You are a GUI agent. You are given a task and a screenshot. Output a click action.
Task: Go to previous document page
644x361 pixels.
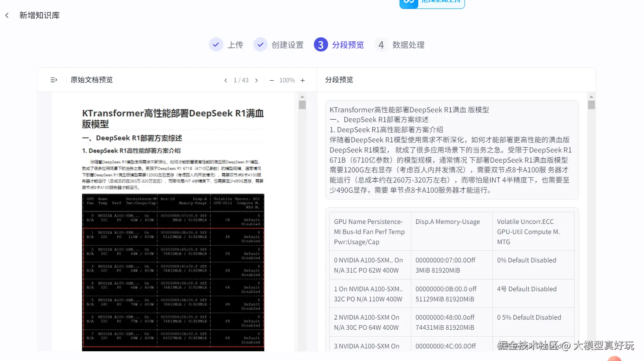pos(226,80)
